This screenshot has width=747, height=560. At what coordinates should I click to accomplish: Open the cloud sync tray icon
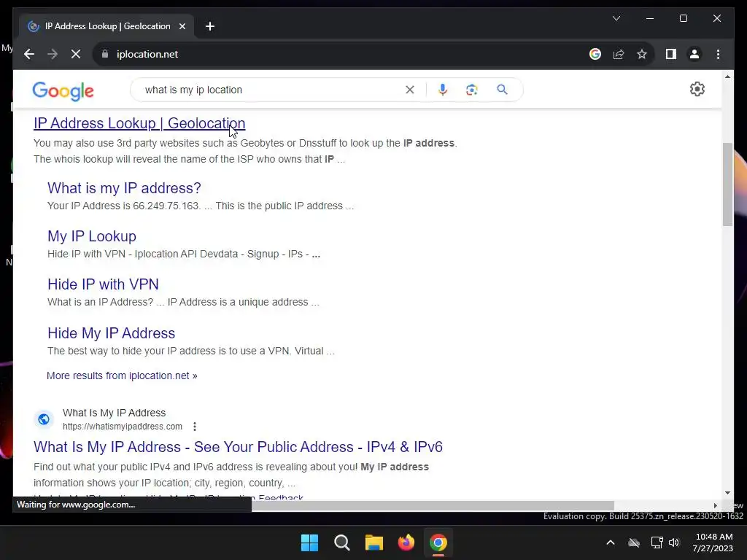pyautogui.click(x=634, y=542)
